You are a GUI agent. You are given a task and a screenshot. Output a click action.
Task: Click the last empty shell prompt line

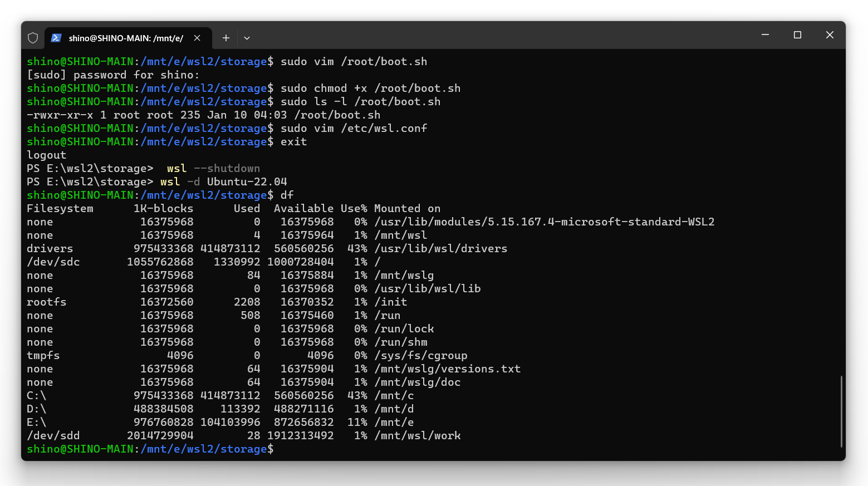click(x=150, y=449)
